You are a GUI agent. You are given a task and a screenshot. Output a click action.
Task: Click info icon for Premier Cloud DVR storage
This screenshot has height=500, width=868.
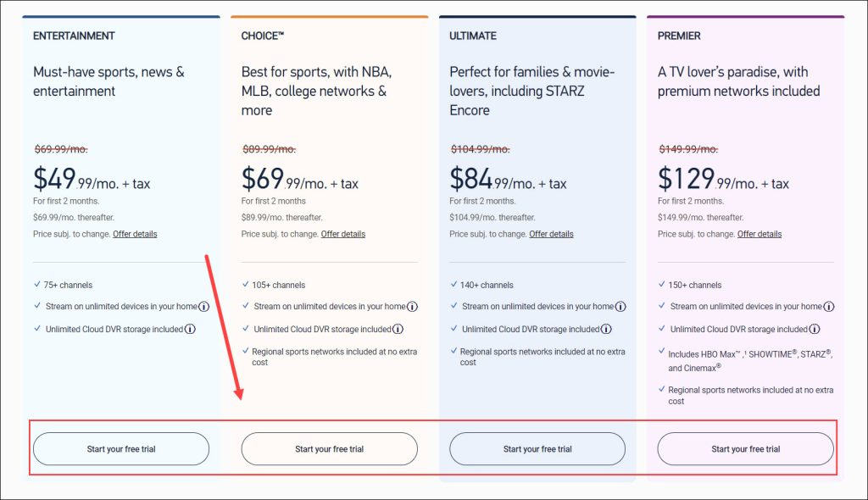[x=815, y=329]
